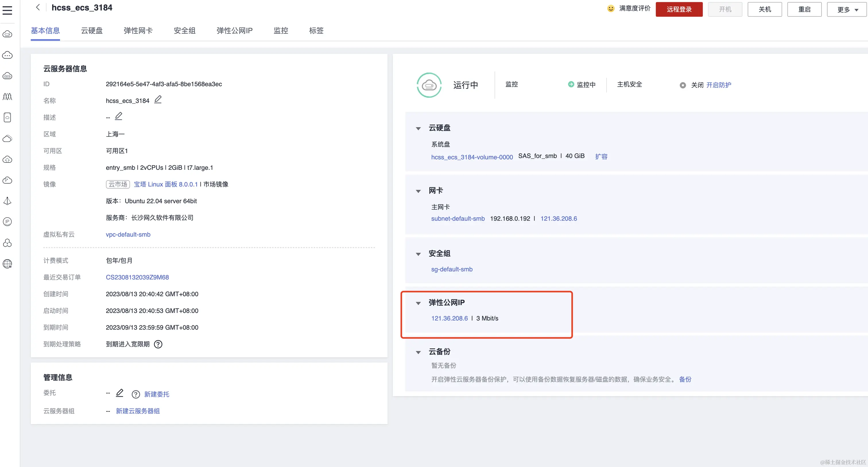
Task: Click the edit pencil beside 委托 field
Action: coord(120,393)
